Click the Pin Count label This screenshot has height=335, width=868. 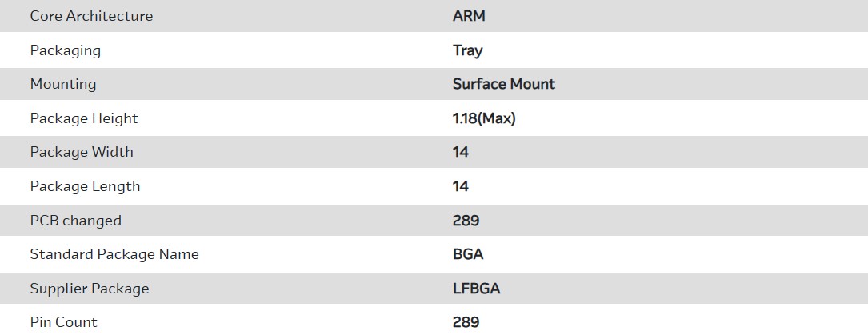coord(63,322)
